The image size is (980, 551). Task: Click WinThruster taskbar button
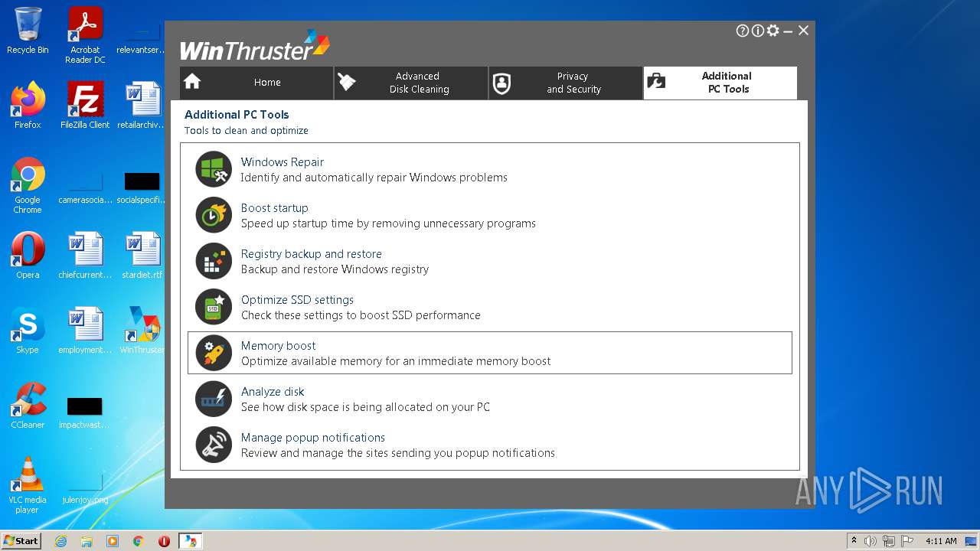(190, 541)
